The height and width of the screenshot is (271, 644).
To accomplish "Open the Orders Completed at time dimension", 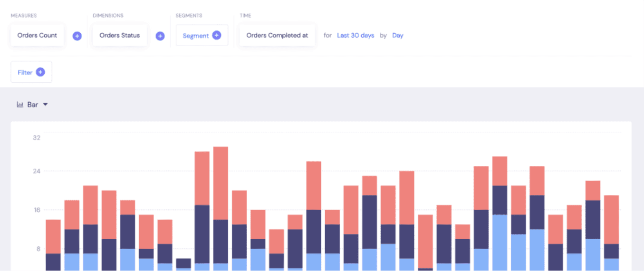I will pos(277,35).
